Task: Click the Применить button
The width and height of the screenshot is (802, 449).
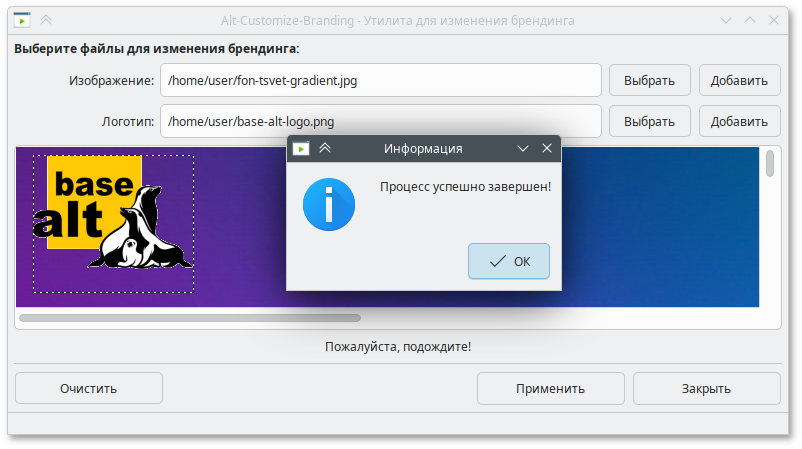Action: (x=550, y=388)
